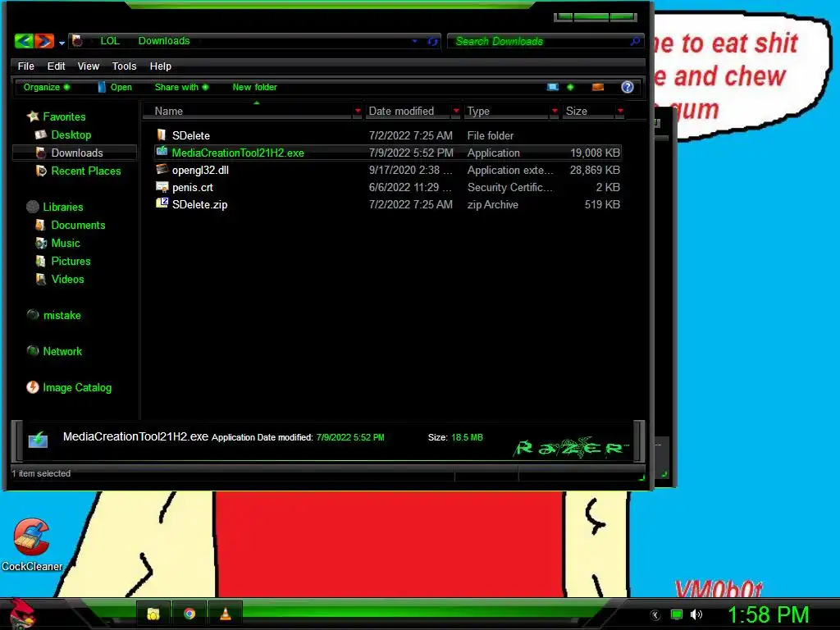Change the view with the views icon
Viewport: 840px width, 630px height.
pyautogui.click(x=552, y=87)
